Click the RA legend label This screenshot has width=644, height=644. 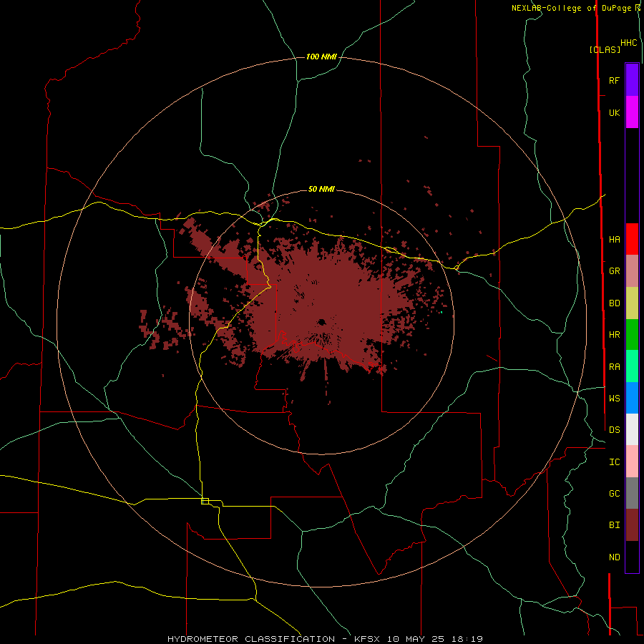tap(614, 366)
